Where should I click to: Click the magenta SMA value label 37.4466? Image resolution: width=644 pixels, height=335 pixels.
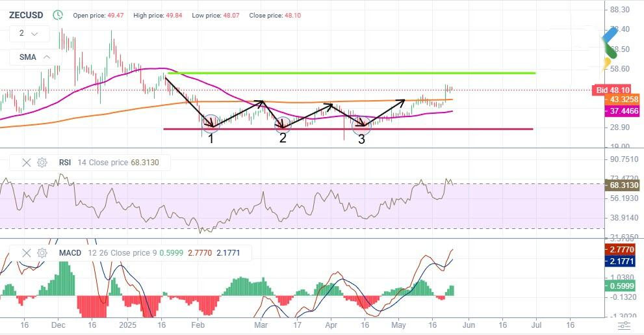tap(622, 111)
